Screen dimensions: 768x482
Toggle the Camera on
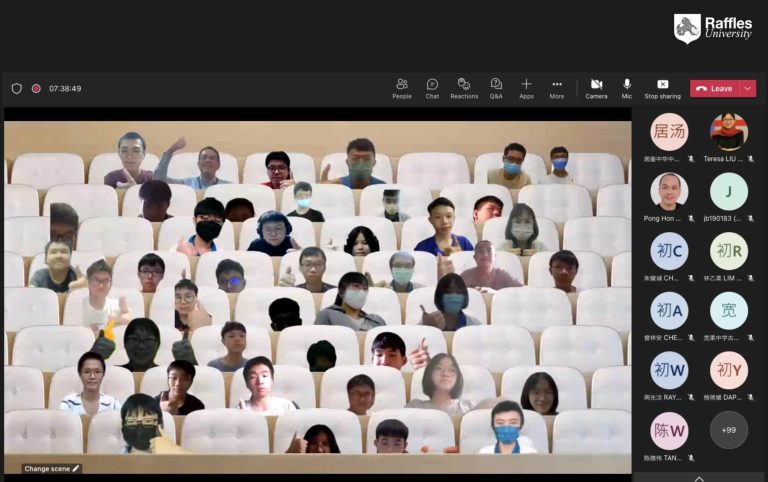tap(596, 88)
